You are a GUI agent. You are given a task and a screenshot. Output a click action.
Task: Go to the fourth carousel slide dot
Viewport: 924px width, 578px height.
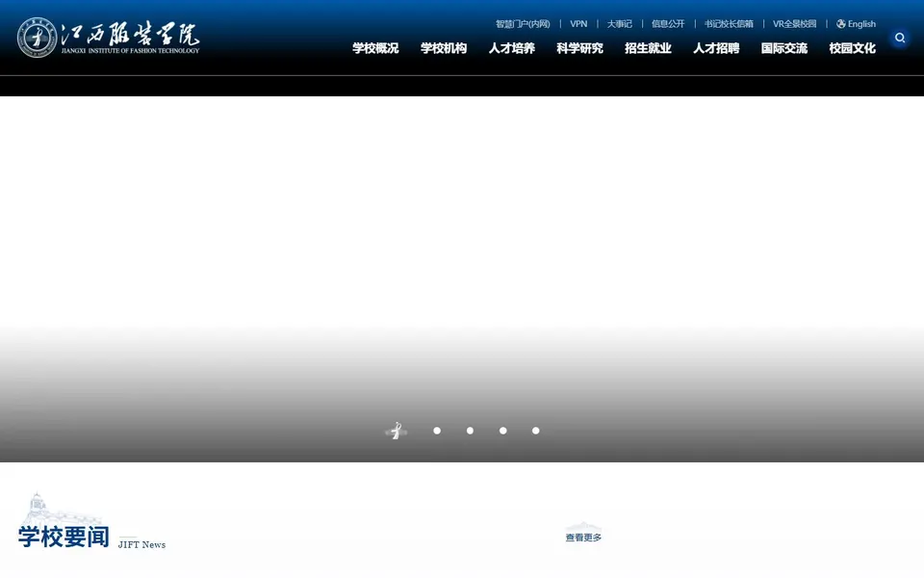point(502,431)
